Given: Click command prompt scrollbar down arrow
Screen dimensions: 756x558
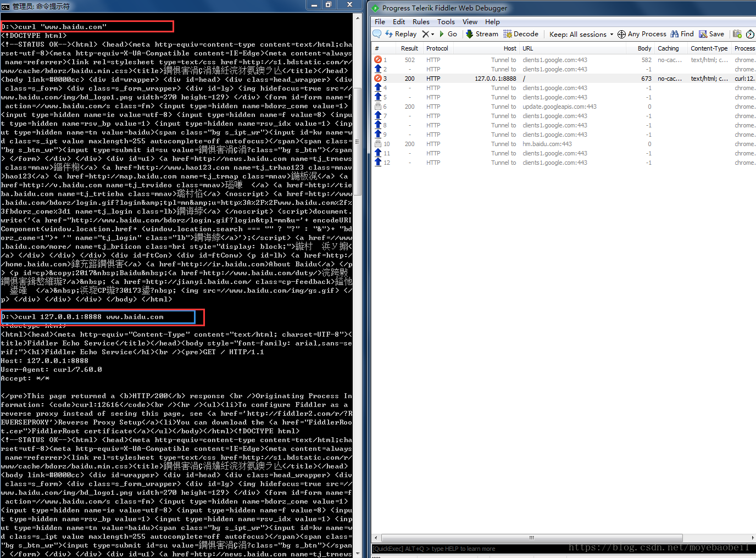Looking at the screenshot, I should tap(358, 554).
